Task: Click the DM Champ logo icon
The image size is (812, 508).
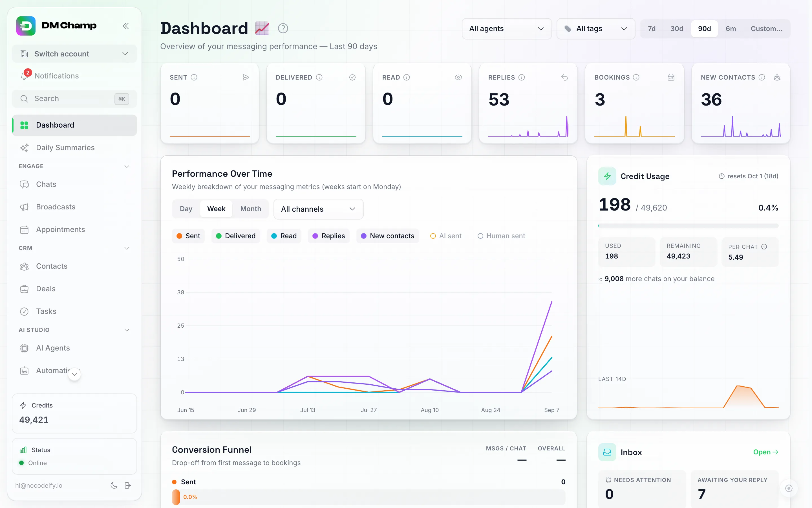Action: point(26,26)
